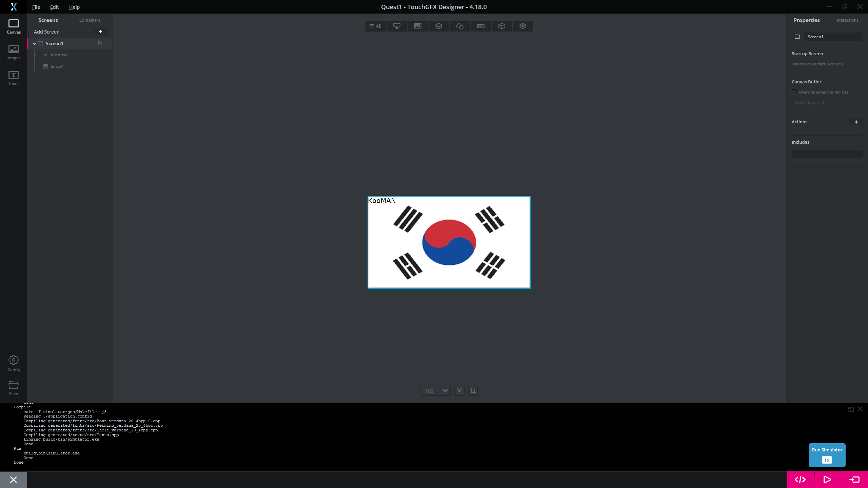Select the Korean flag image on canvas

(449, 242)
